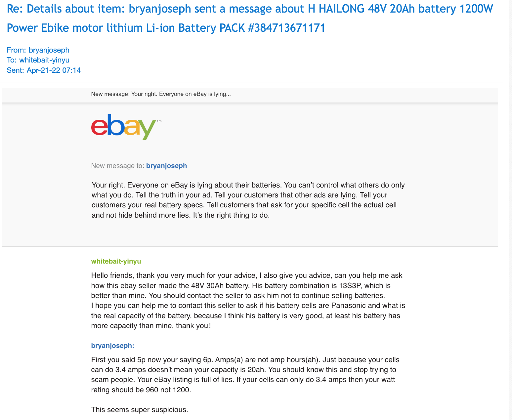512x420 pixels.
Task: Click the gray 'New message: Your right' preheader
Action: [x=161, y=94]
